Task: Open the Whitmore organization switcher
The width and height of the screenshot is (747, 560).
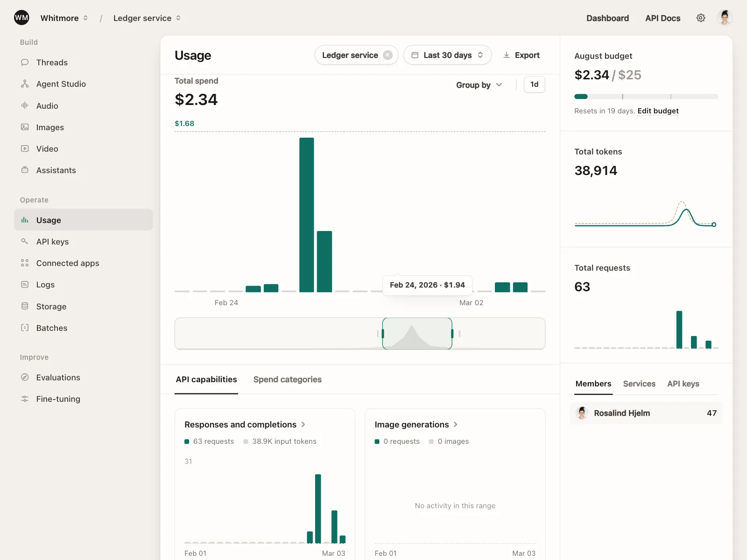Action: coord(64,18)
